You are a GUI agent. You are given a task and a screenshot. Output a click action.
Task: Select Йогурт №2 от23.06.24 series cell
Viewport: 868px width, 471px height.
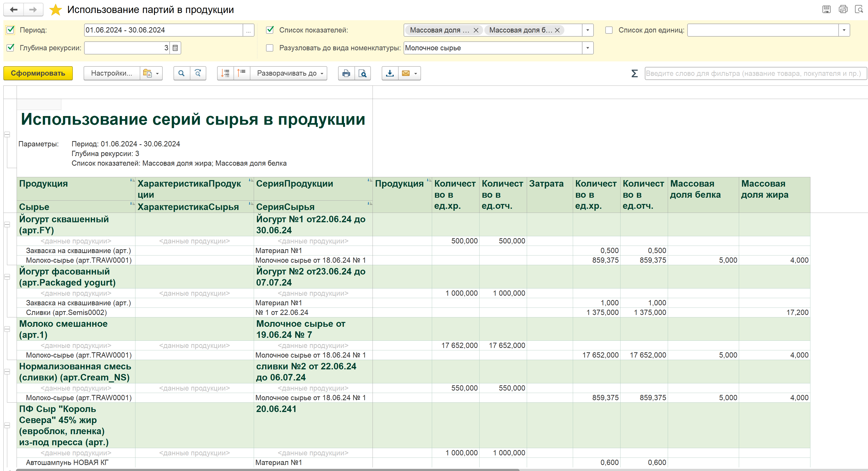click(x=313, y=277)
